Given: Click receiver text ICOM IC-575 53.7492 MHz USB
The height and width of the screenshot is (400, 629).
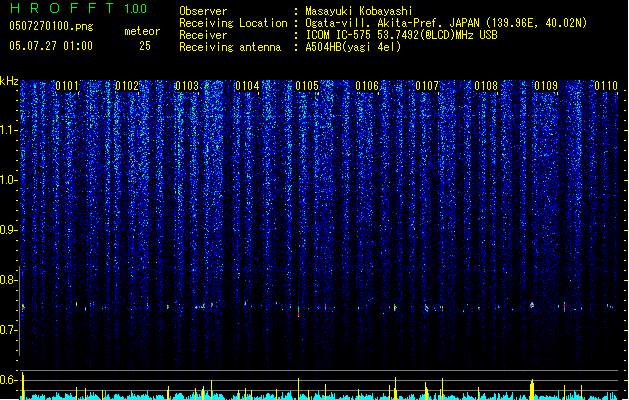Looking at the screenshot, I should [401, 35].
